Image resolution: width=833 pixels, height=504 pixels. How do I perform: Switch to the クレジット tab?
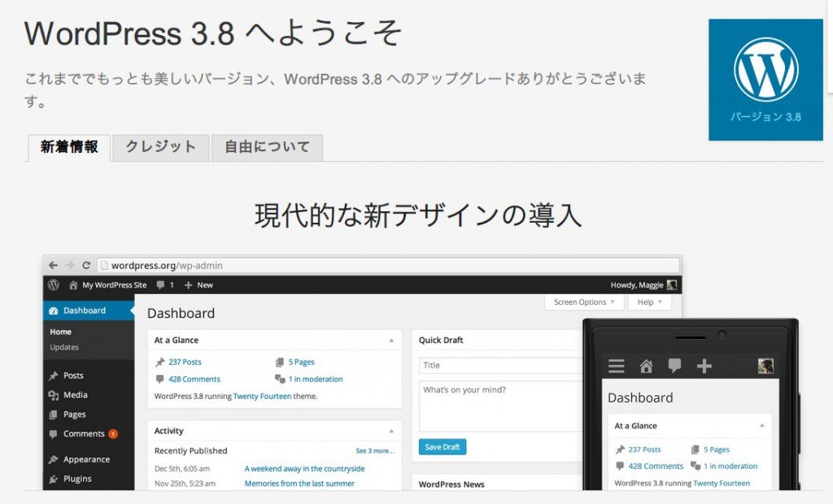point(160,147)
